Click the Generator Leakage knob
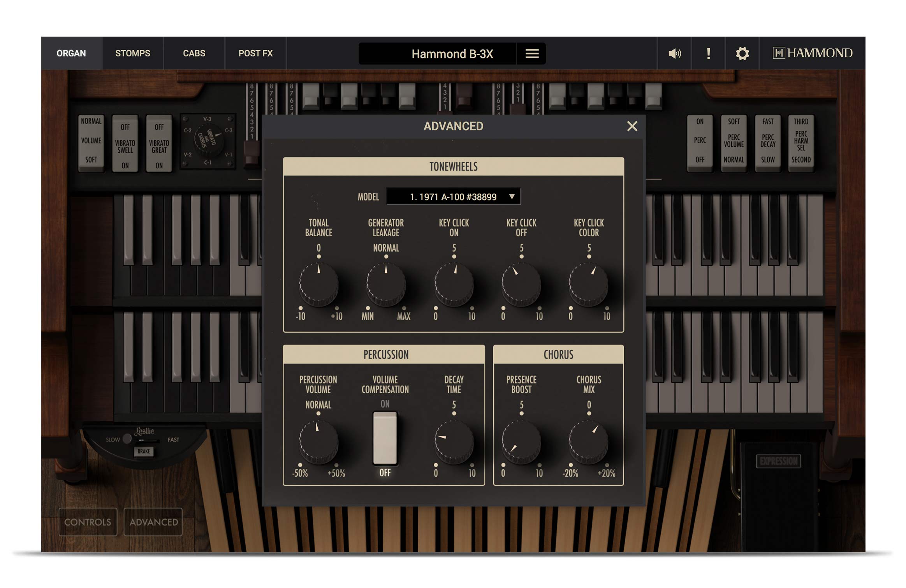The height and width of the screenshot is (588, 906). click(386, 284)
